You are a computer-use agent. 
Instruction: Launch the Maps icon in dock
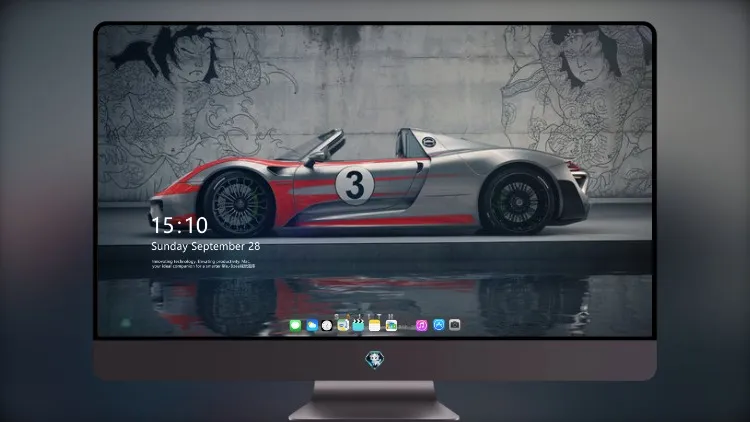click(x=343, y=325)
